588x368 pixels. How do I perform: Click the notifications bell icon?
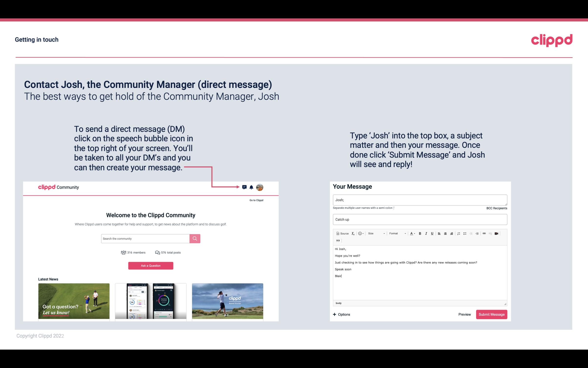click(251, 187)
